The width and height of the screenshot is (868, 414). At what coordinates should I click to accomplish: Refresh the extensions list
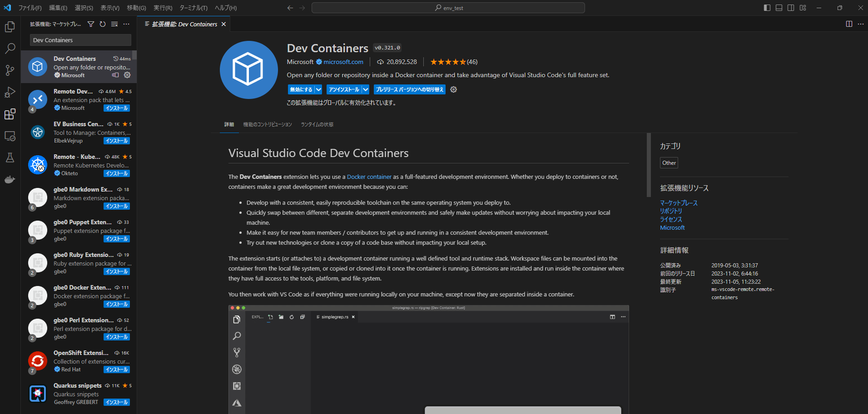tap(103, 24)
